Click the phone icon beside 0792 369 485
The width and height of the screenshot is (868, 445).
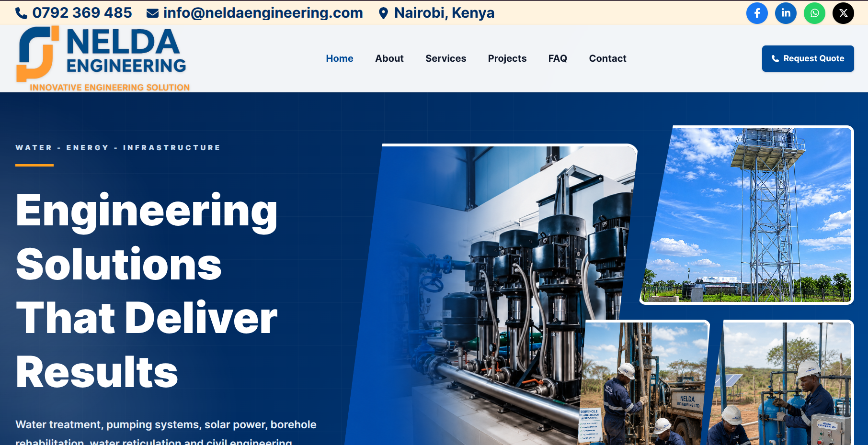[21, 13]
